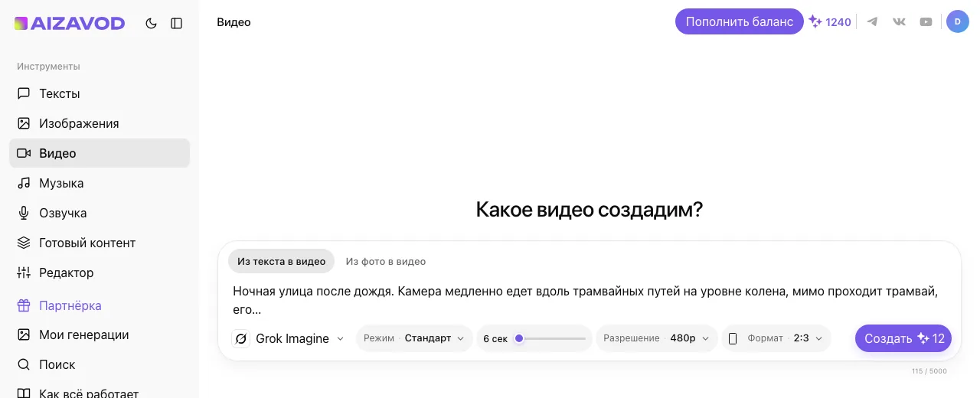Open the Музыка tool

[100, 183]
